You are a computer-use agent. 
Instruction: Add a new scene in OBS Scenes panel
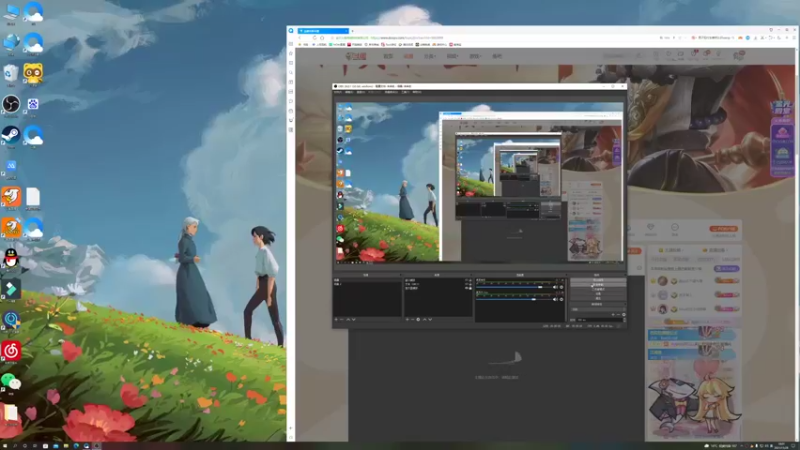point(336,319)
